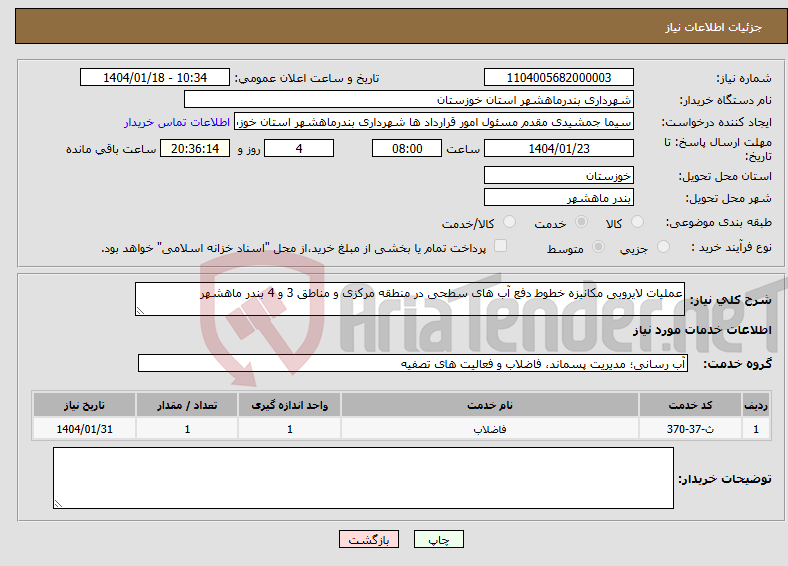Click the resize handle of description textarea
This screenshot has height=566, width=788.
(x=140, y=311)
